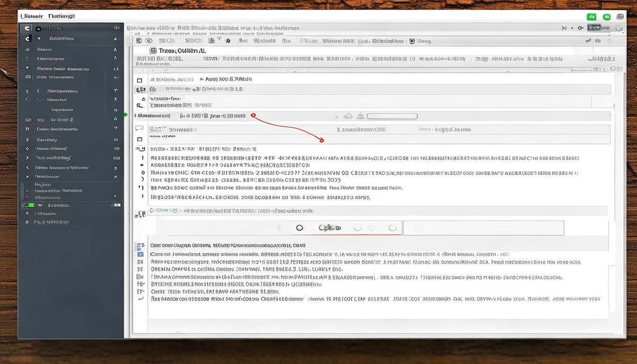The height and width of the screenshot is (364, 637).
Task: Click the dark button in the top-right toolbar
Action: point(598,28)
